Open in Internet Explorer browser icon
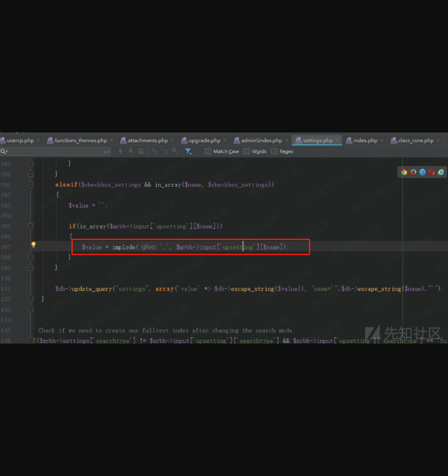This screenshot has height=476, width=448. pos(441,172)
